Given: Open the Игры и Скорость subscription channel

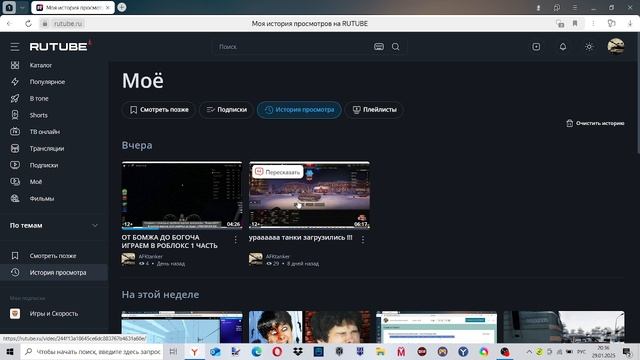Looking at the screenshot, I should [54, 314].
